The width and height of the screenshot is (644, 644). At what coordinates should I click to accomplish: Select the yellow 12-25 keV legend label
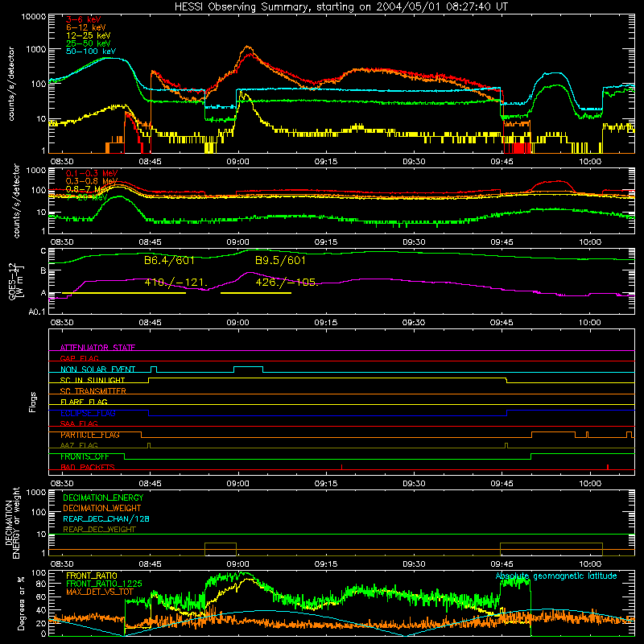pos(89,35)
